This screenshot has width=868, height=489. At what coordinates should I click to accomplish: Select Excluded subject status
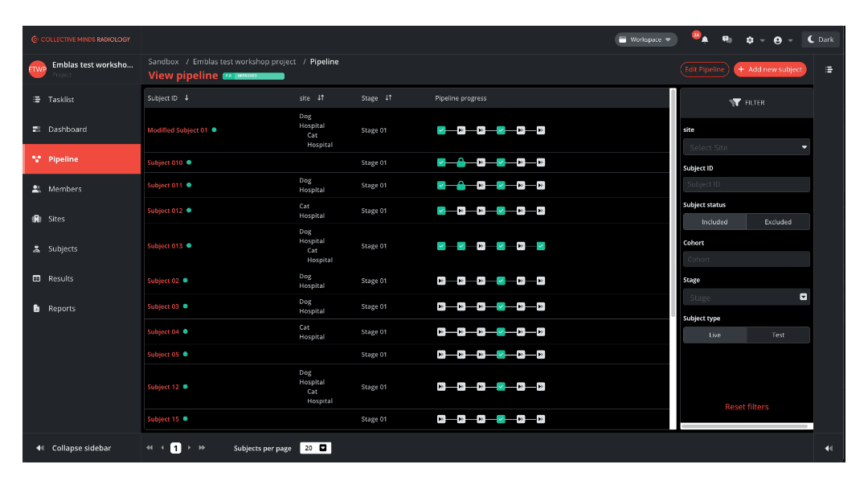[777, 222]
